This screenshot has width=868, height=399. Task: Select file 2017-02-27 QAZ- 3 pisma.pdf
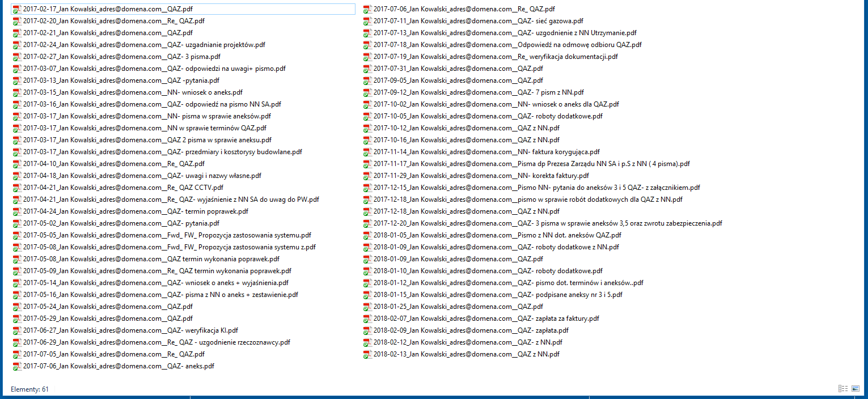(122, 57)
